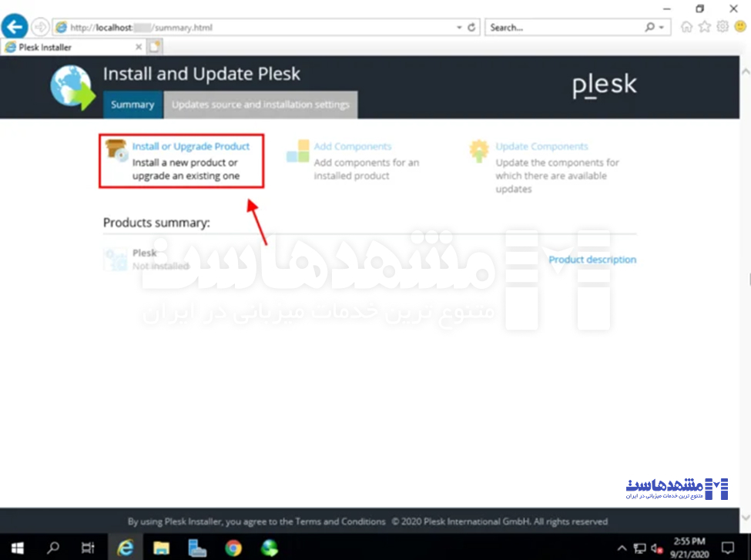751x560 pixels.
Task: Click the Plesk installer globe taskbar icon
Action: 269,548
